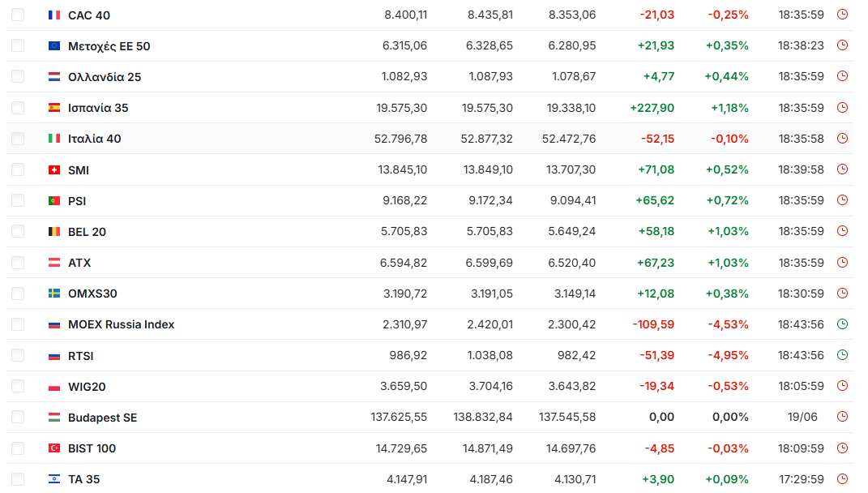The height and width of the screenshot is (493, 868).
Task: Click the French flag beside CAC 40
Action: click(x=54, y=15)
